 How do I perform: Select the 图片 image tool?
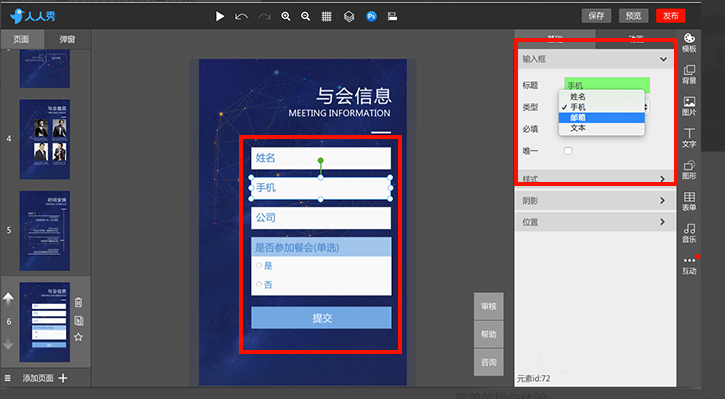click(x=689, y=106)
